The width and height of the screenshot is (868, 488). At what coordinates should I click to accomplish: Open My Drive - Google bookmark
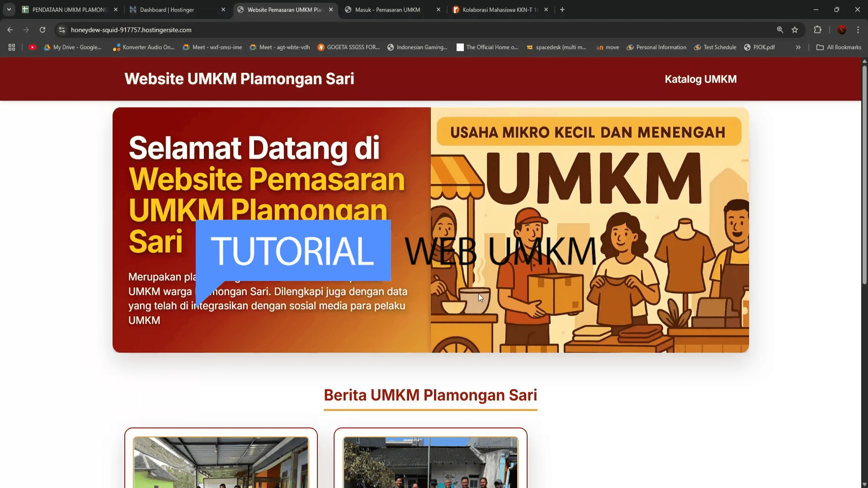(x=73, y=47)
